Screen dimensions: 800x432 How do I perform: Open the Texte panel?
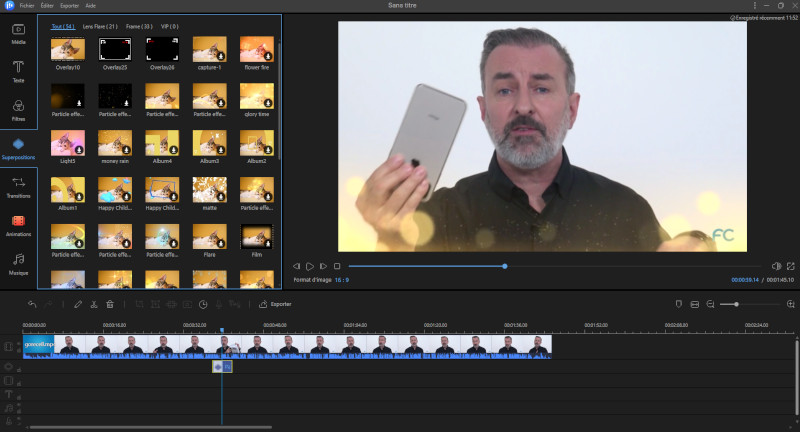(x=18, y=70)
